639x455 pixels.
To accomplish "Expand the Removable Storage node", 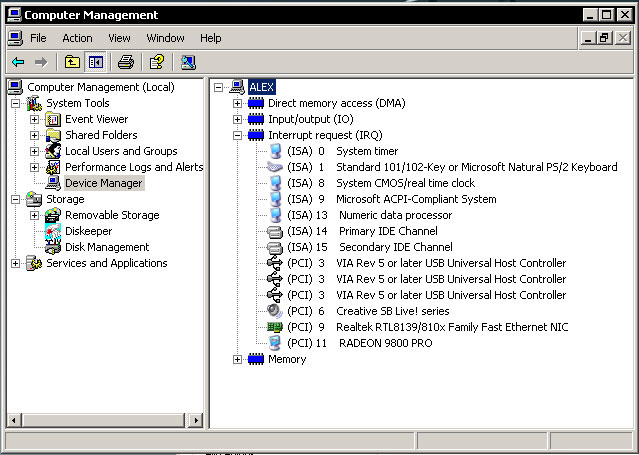I will [x=34, y=215].
